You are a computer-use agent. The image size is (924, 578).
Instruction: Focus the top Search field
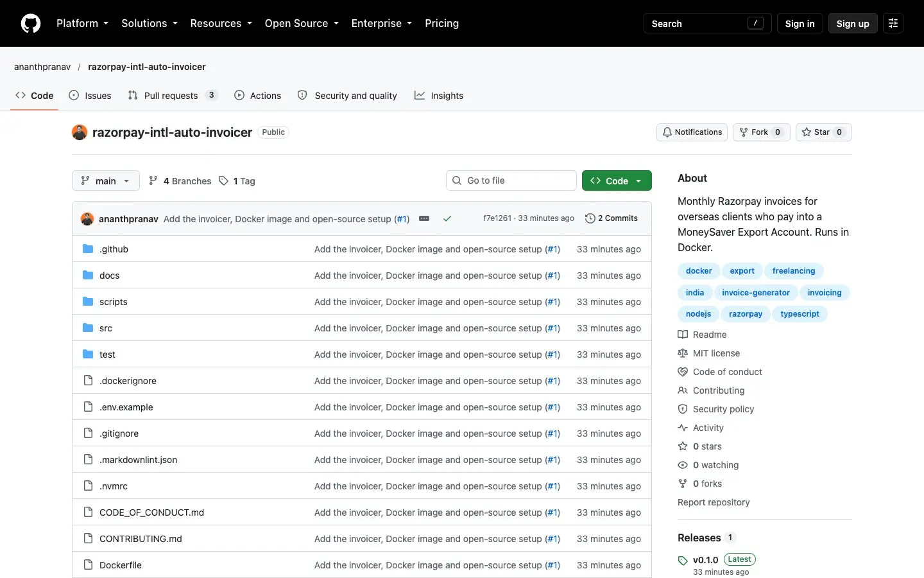pos(707,23)
